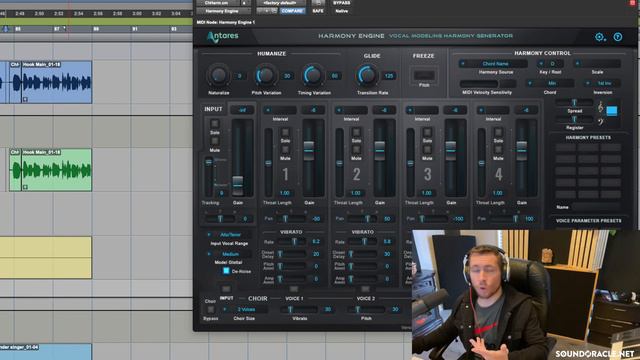Viewport: 640px width, 360px height.
Task: Click the Tracking slider in Input section
Action: 209,176
